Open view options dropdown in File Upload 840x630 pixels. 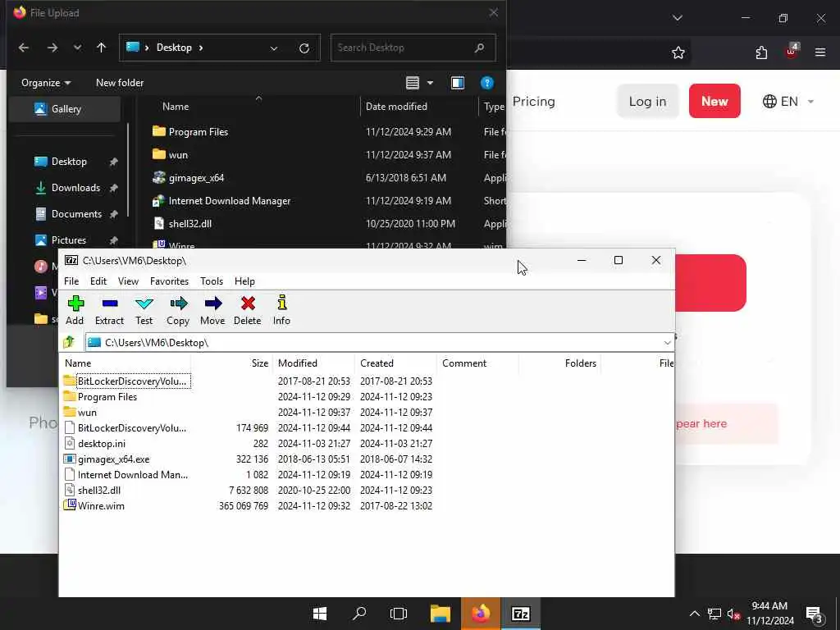click(x=430, y=83)
